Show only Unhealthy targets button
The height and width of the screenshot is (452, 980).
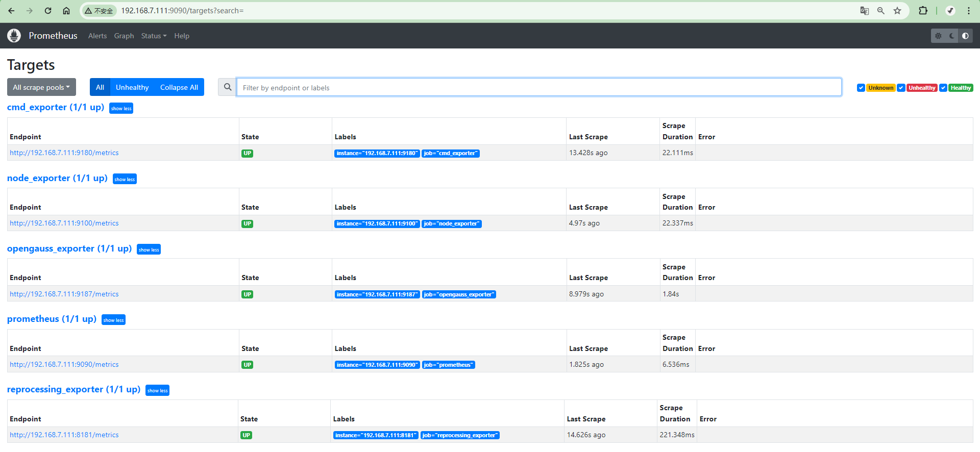point(132,87)
